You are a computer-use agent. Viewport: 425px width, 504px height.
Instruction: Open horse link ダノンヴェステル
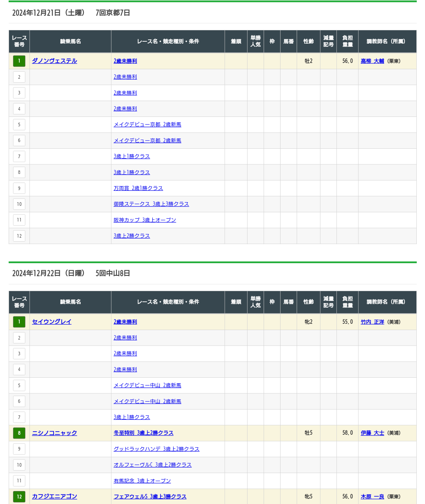(x=54, y=61)
